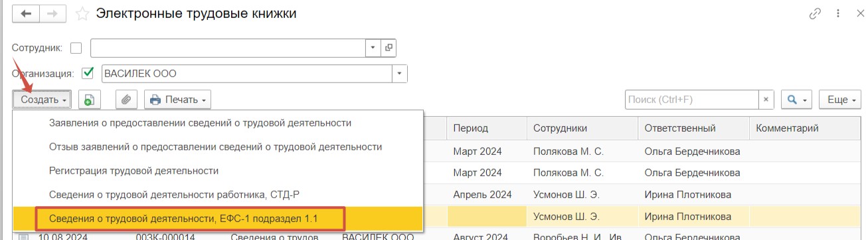Click the copy document icon next to Создать
The width and height of the screenshot is (868, 240).
pyautogui.click(x=89, y=100)
